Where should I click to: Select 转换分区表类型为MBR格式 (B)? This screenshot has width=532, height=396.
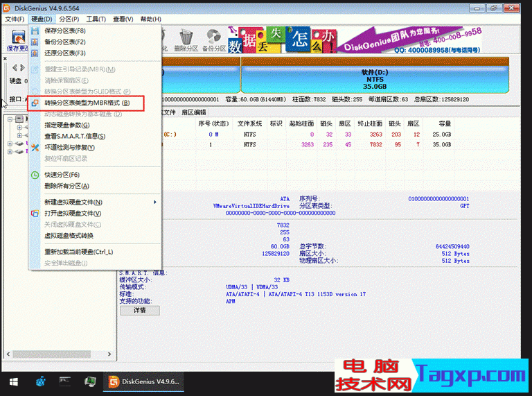coord(87,103)
